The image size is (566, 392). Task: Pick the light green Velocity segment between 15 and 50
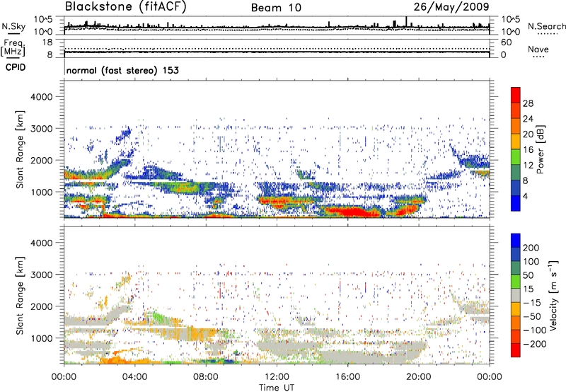516,282
